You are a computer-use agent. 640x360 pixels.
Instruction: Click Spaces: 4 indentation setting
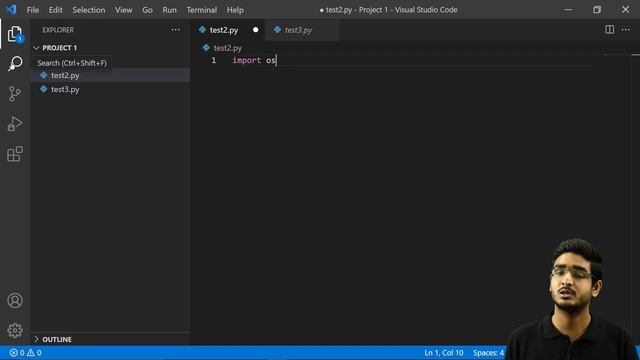pyautogui.click(x=488, y=353)
